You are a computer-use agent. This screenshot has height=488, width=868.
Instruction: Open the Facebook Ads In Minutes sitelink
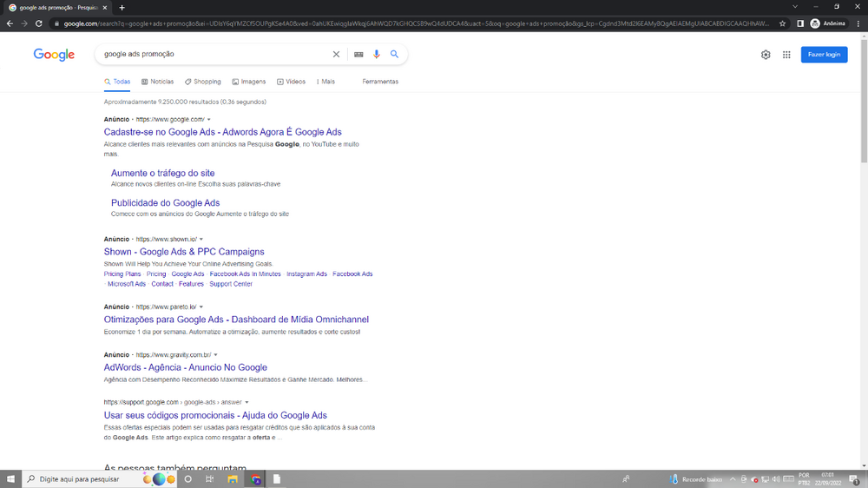click(x=246, y=274)
